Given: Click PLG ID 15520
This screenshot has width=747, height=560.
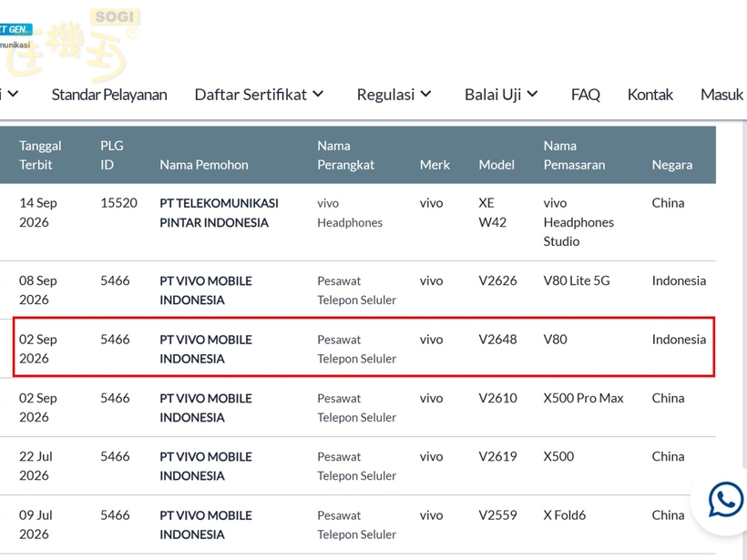Looking at the screenshot, I should tap(118, 203).
